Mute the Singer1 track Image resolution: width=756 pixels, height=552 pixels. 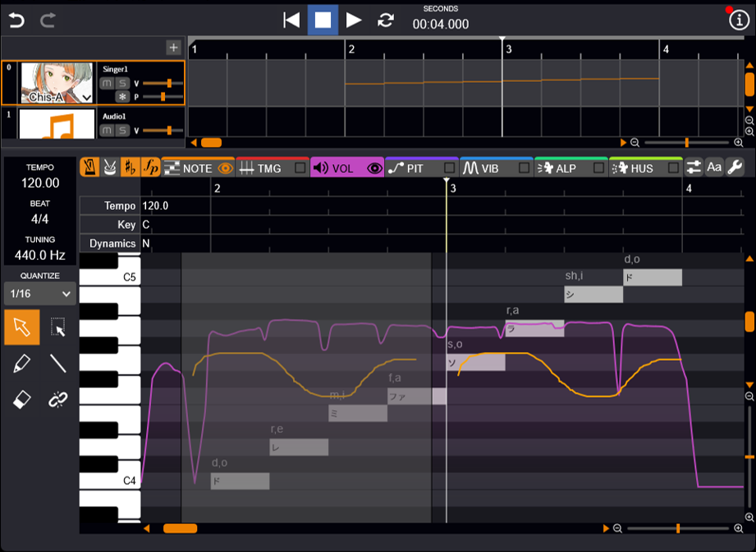[x=108, y=84]
